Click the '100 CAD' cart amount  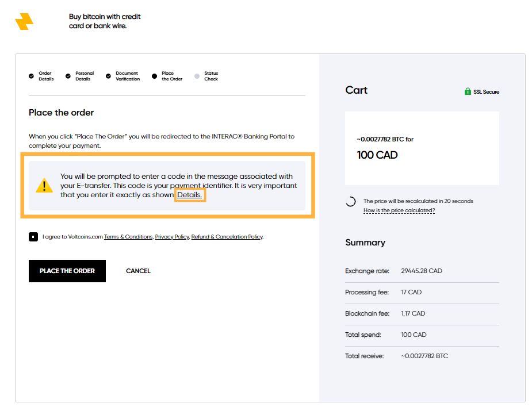[377, 155]
